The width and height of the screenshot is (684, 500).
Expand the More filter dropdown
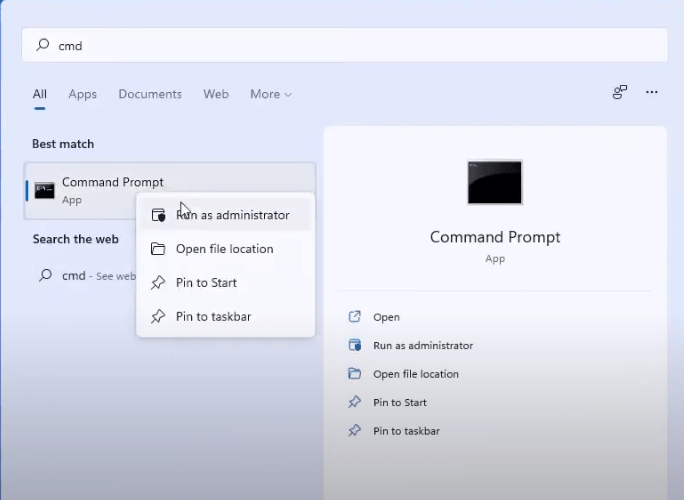coord(271,94)
